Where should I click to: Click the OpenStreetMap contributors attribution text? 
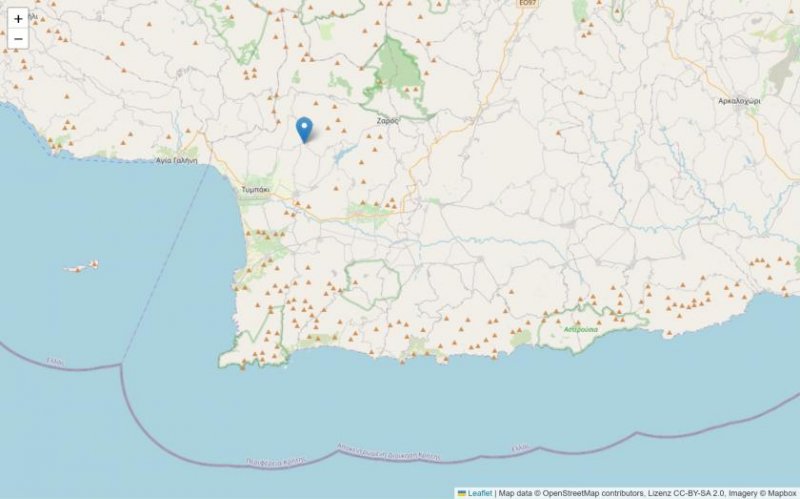coord(593,493)
